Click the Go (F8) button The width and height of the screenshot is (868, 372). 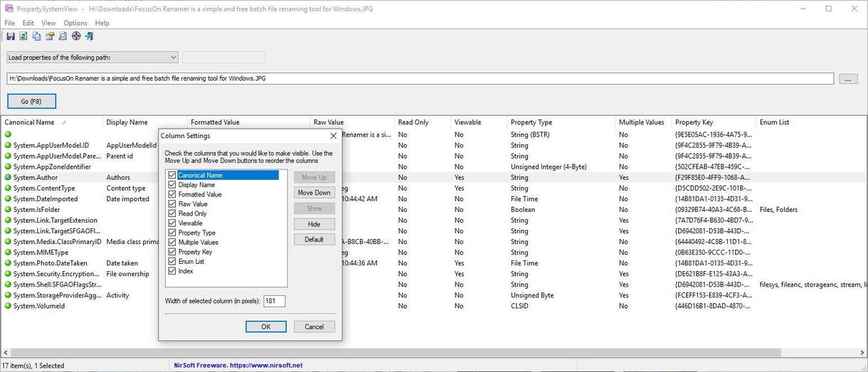coord(31,101)
